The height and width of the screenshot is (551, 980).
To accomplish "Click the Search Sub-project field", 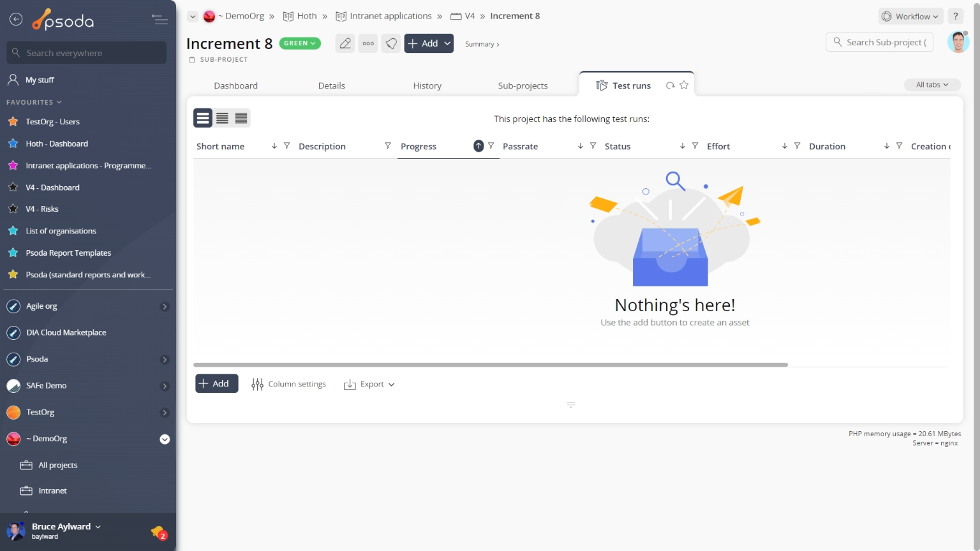I will pos(880,42).
